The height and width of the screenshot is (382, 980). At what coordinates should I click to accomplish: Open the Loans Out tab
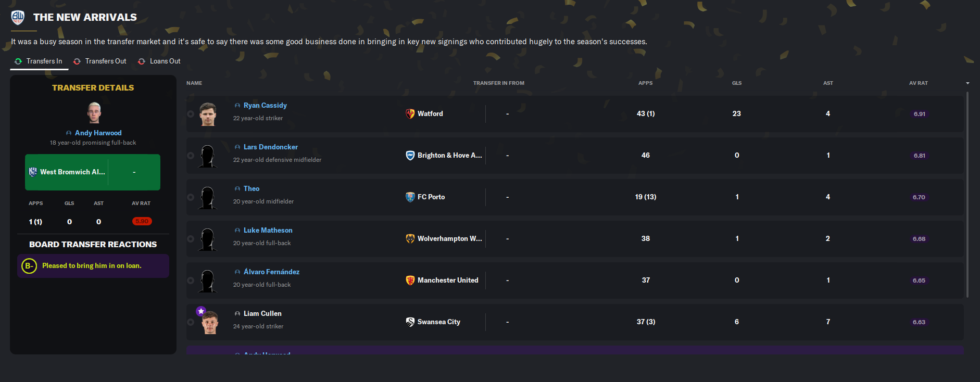pyautogui.click(x=165, y=61)
